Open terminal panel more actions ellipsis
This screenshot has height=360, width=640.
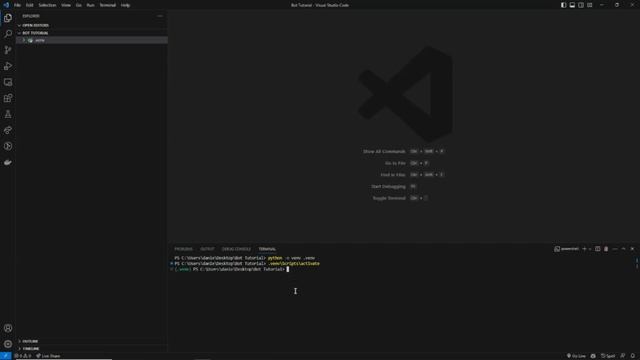click(615, 249)
